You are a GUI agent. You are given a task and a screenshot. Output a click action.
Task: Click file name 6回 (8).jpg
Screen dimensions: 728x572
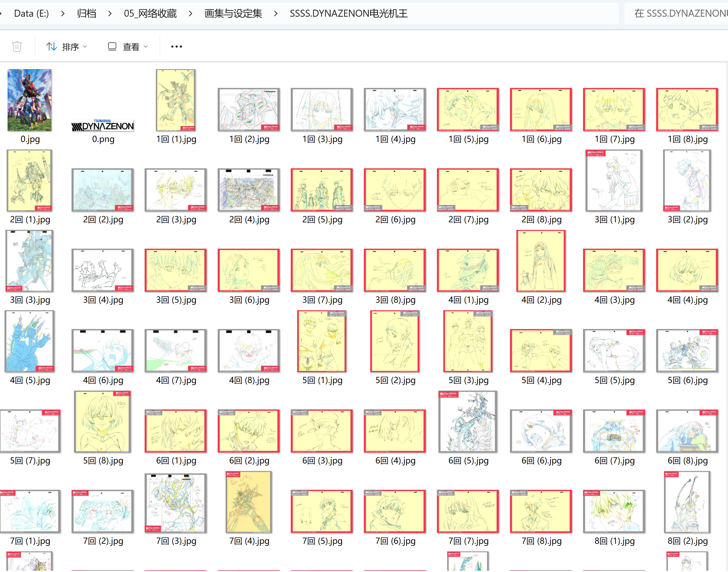[688, 460]
